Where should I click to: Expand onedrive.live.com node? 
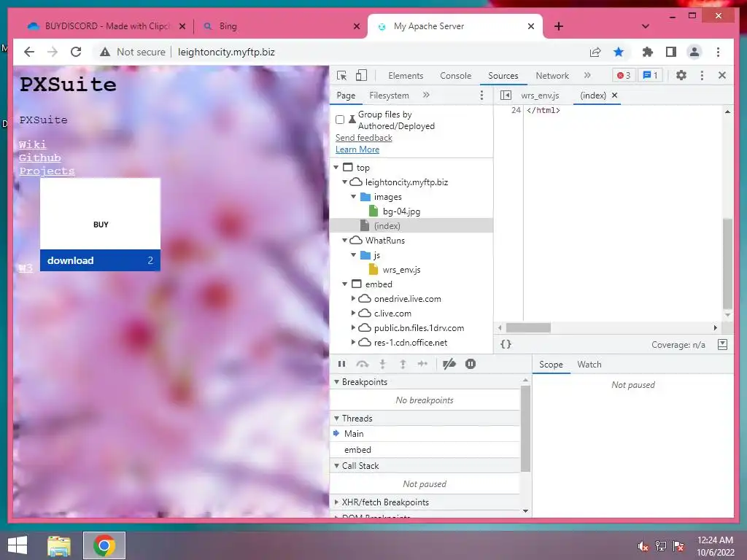click(x=354, y=298)
